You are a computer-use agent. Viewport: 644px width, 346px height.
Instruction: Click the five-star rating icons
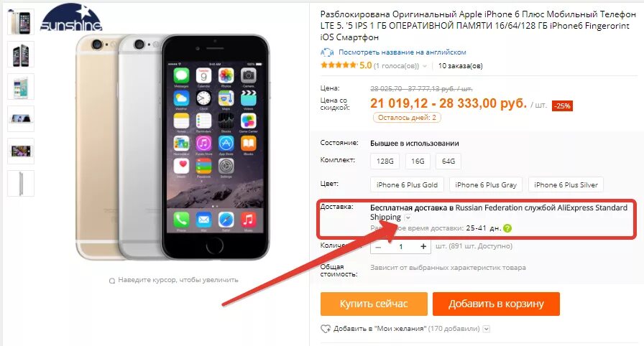coord(339,65)
